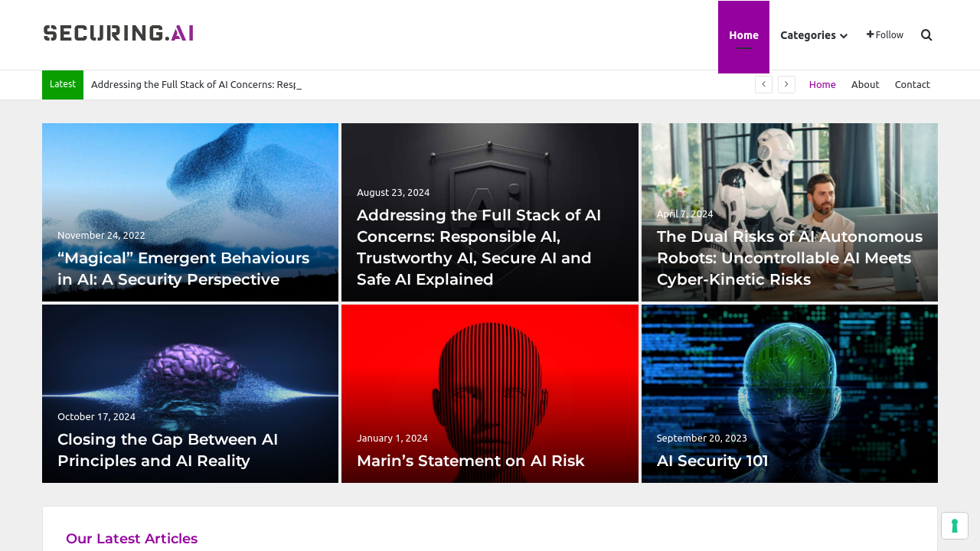Open the scrolling latest headline text
Viewport: 980px width, 551px height.
[196, 84]
